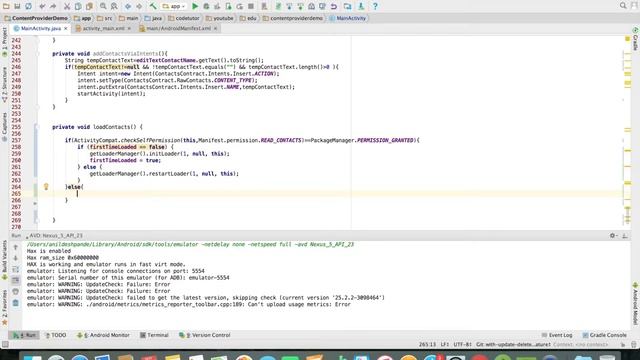The height and width of the screenshot is (360, 640).
Task: Open the Version Control tool window
Action: (205, 335)
